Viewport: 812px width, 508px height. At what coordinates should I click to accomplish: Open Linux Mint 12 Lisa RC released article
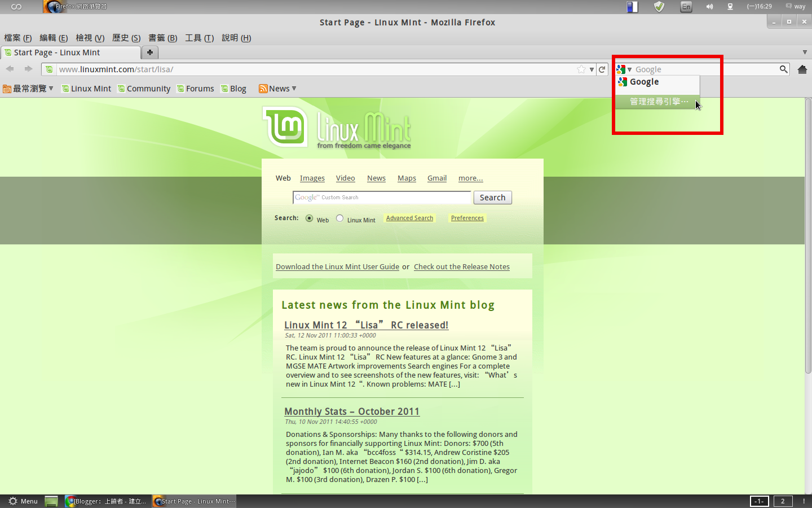[367, 325]
